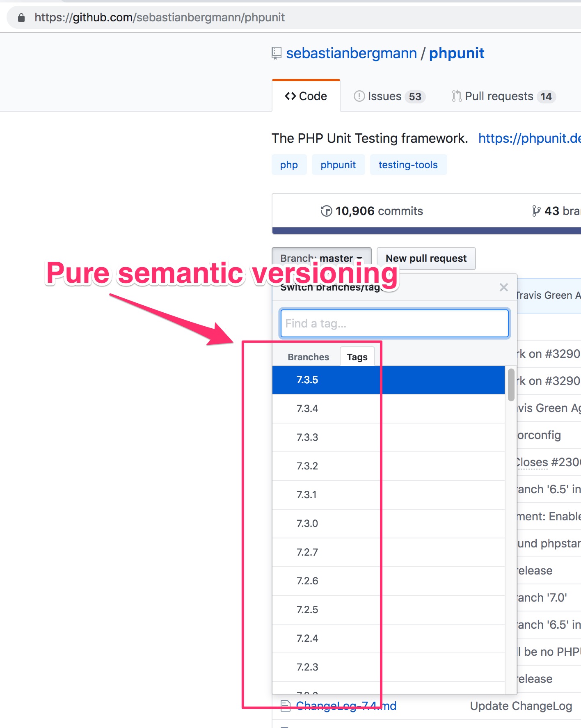Screen dimensions: 581x728
Task: Click the tag list scrollbar thumb
Action: pyautogui.click(x=511, y=385)
